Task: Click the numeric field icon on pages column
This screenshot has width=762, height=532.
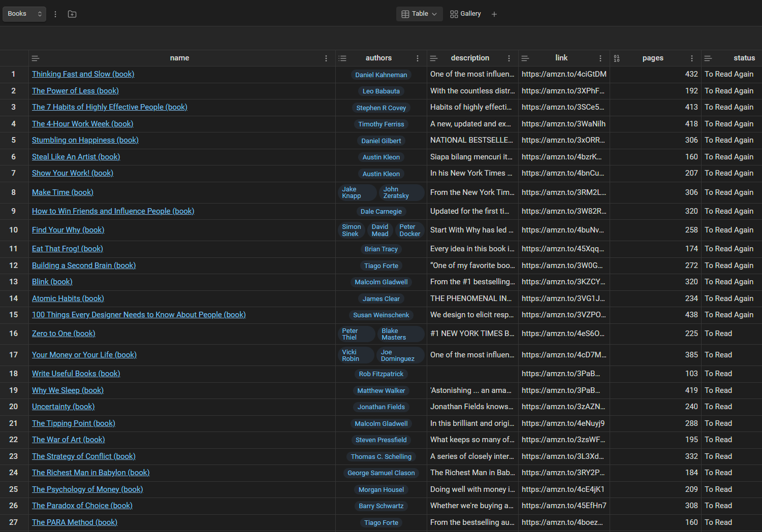Action: (x=616, y=58)
